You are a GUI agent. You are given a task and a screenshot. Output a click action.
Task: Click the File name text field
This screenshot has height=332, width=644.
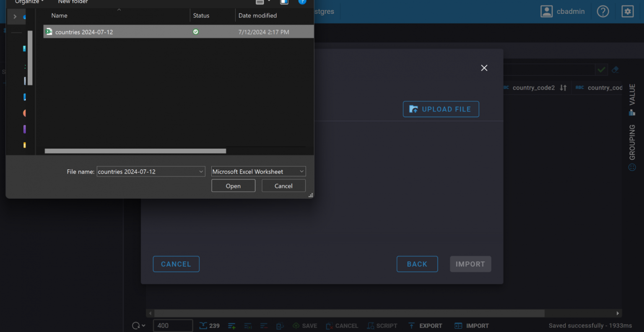[x=147, y=171]
